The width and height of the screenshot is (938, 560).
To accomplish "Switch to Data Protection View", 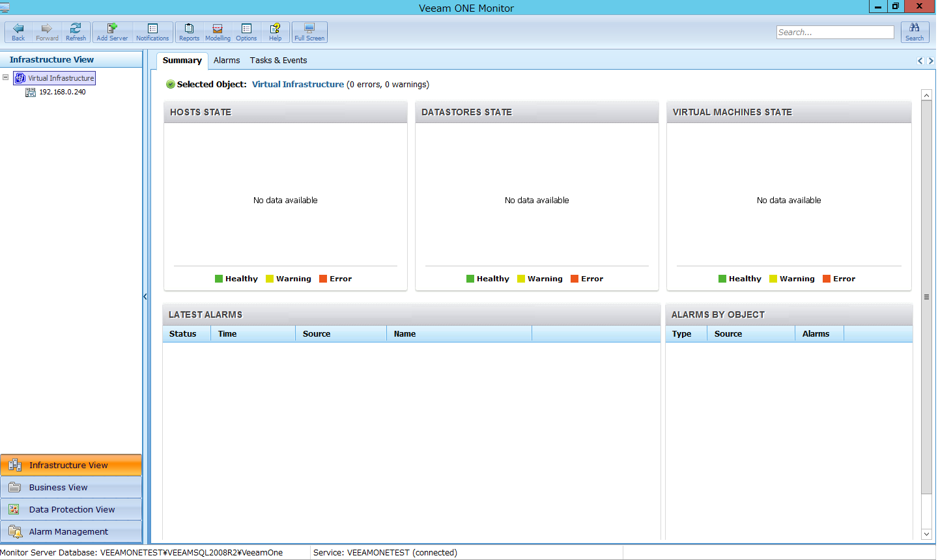I will tap(71, 509).
